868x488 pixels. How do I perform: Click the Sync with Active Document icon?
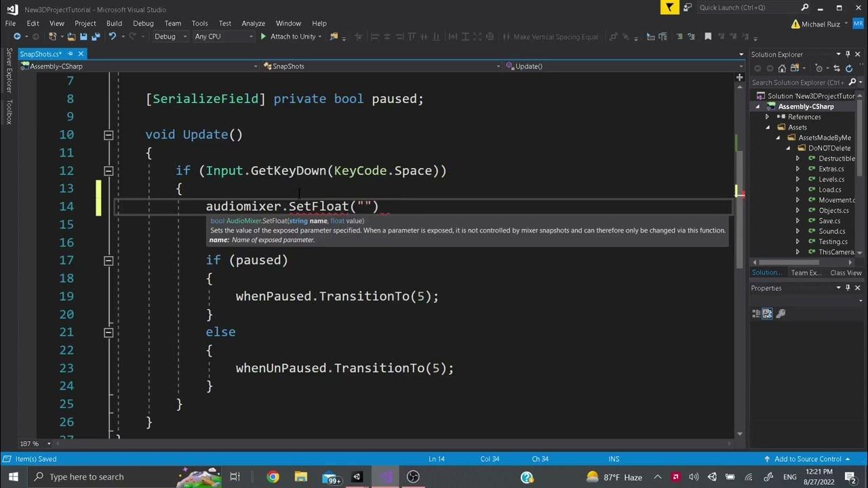tap(835, 68)
